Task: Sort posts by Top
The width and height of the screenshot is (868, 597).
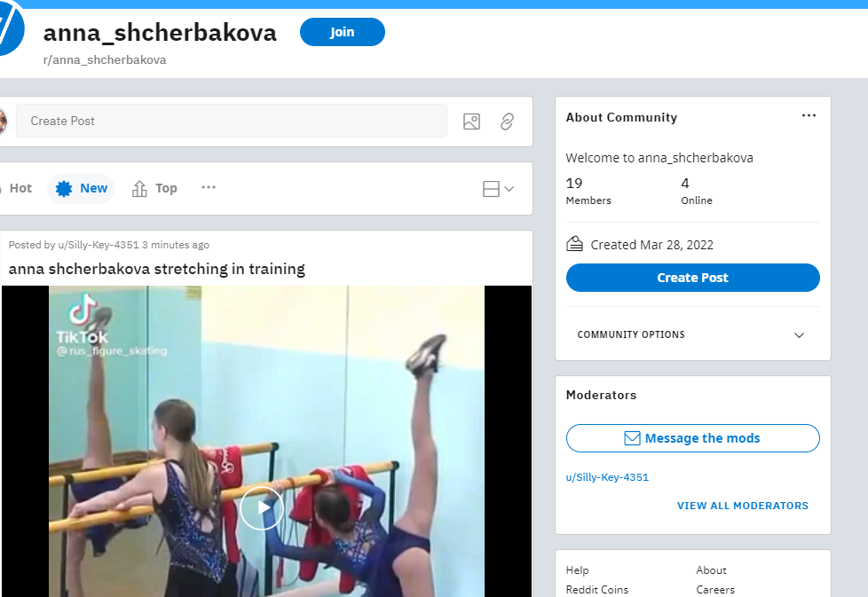Action: point(154,189)
